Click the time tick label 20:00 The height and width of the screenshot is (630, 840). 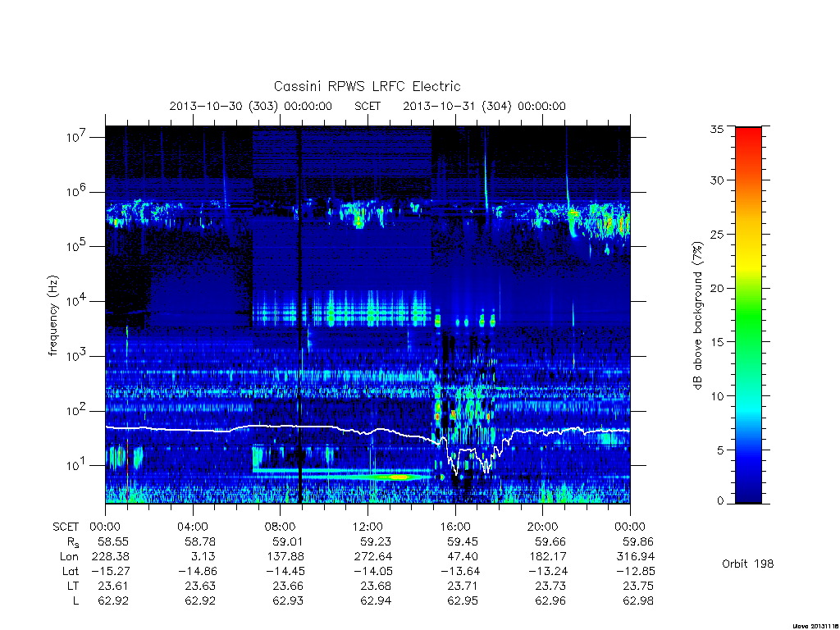coord(543,527)
